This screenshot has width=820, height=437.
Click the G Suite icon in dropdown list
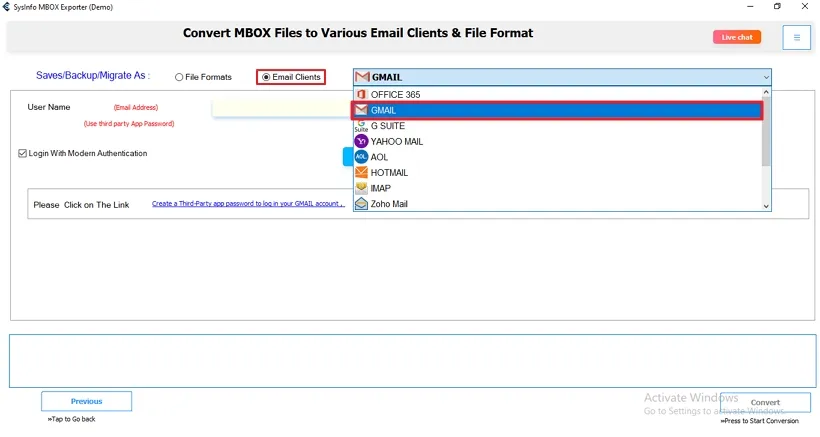point(361,126)
